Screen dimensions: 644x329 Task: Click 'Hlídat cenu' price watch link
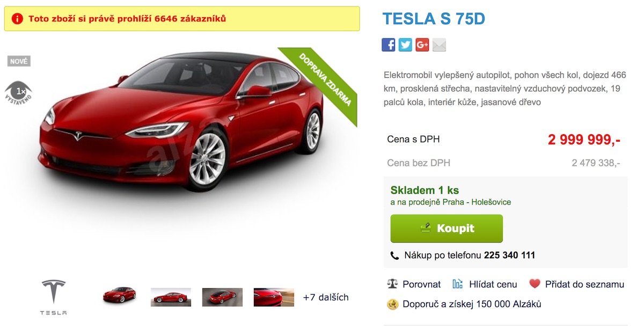click(x=485, y=284)
